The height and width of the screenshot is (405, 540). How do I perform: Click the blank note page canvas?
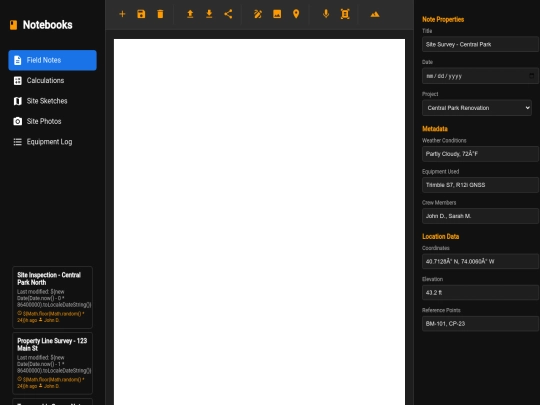click(x=259, y=222)
